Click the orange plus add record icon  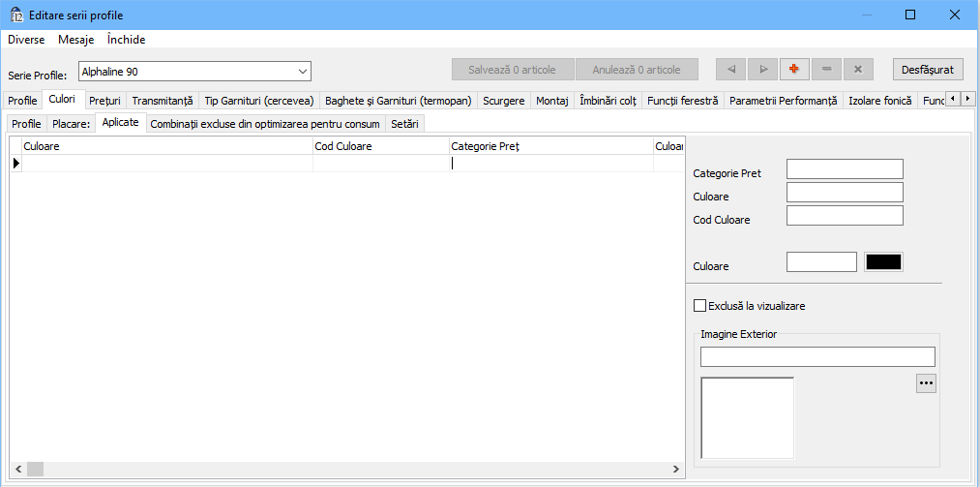(x=795, y=70)
